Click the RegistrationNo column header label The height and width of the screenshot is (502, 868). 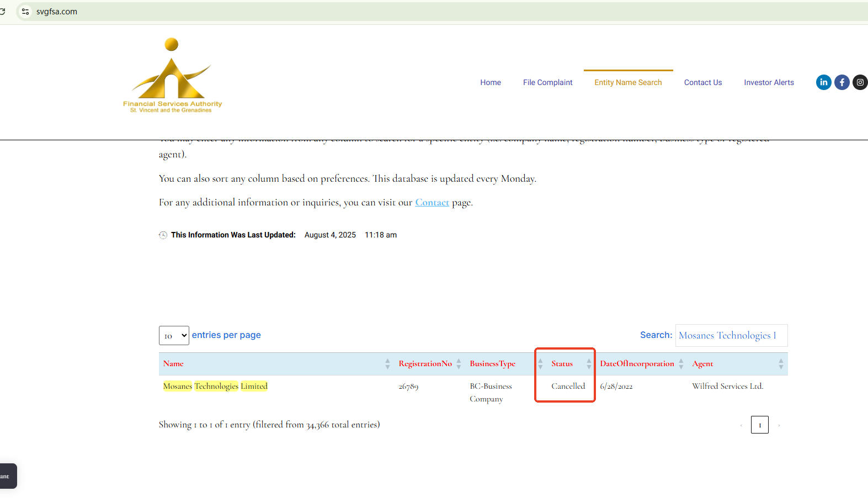click(425, 364)
